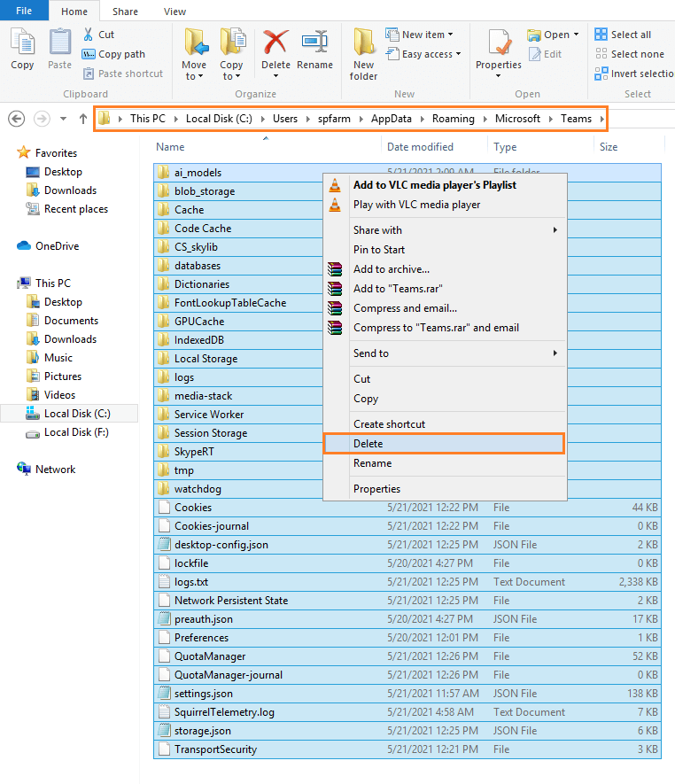Choose Add to VLC media player's Playlist
This screenshot has width=675, height=784.
[x=445, y=185]
